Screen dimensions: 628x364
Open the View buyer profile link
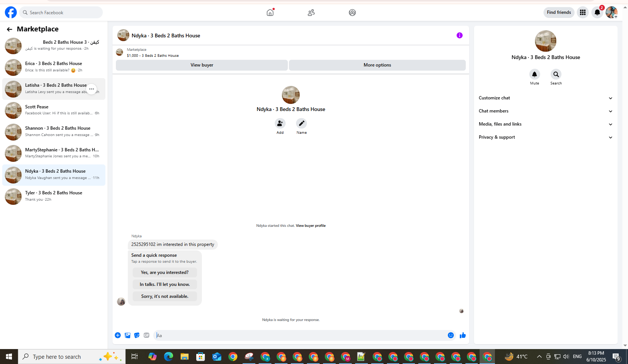point(311,226)
